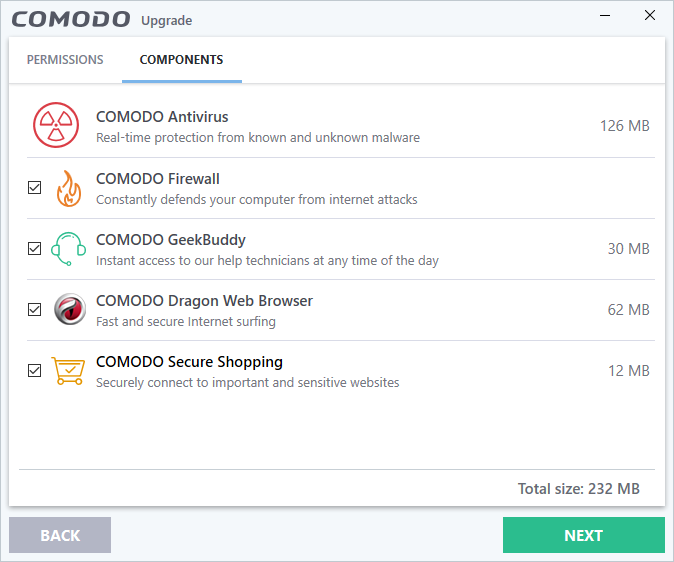
Task: Go back with the Back button
Action: pos(60,535)
